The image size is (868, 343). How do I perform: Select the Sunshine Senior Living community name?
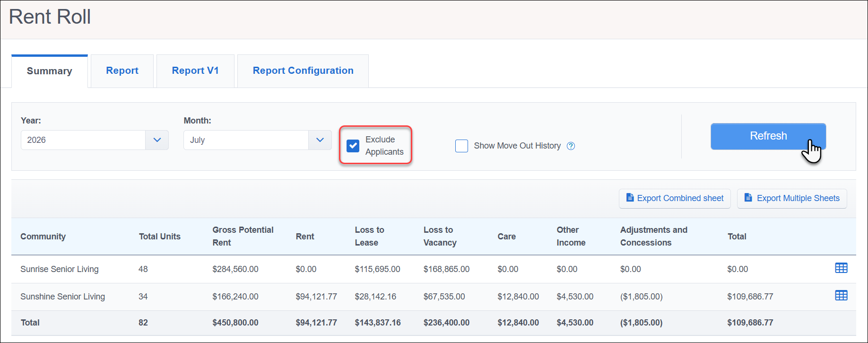pos(63,297)
